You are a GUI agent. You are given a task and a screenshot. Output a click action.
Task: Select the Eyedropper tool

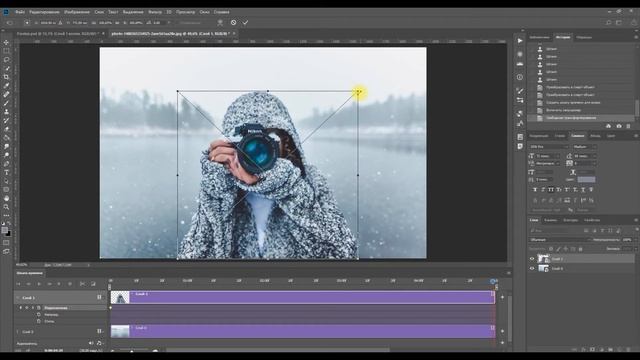tap(6, 86)
